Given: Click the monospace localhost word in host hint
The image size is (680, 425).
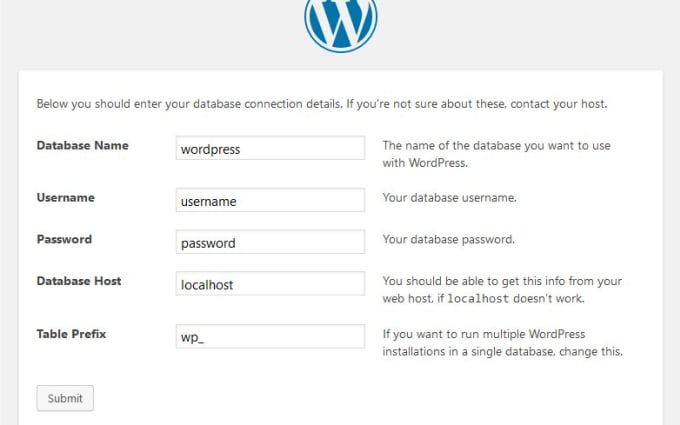Looking at the screenshot, I should pos(478,298).
